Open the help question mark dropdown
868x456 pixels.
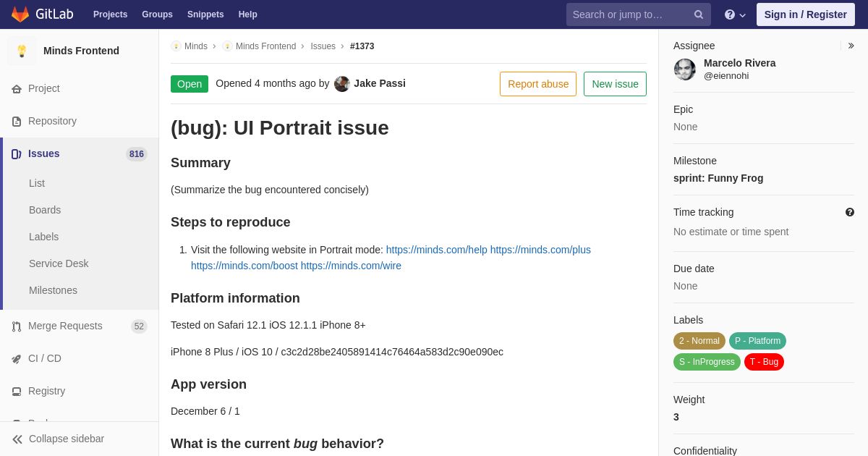pos(735,14)
